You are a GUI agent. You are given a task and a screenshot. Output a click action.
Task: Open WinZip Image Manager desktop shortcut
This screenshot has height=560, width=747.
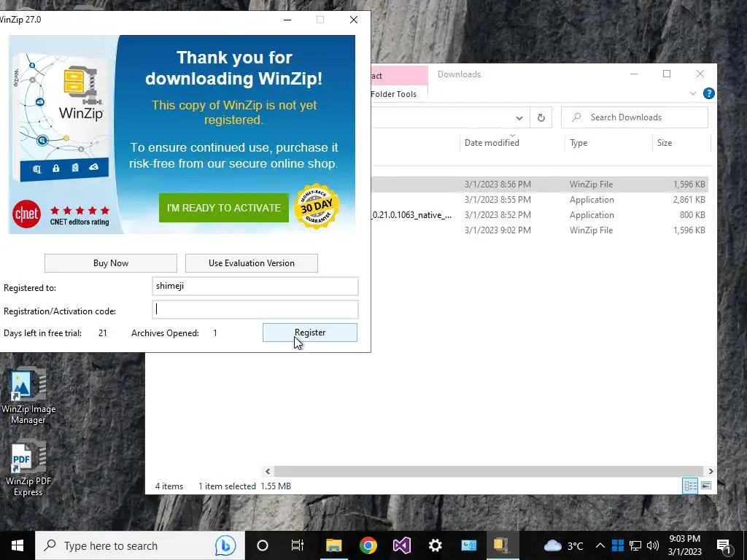click(x=28, y=395)
